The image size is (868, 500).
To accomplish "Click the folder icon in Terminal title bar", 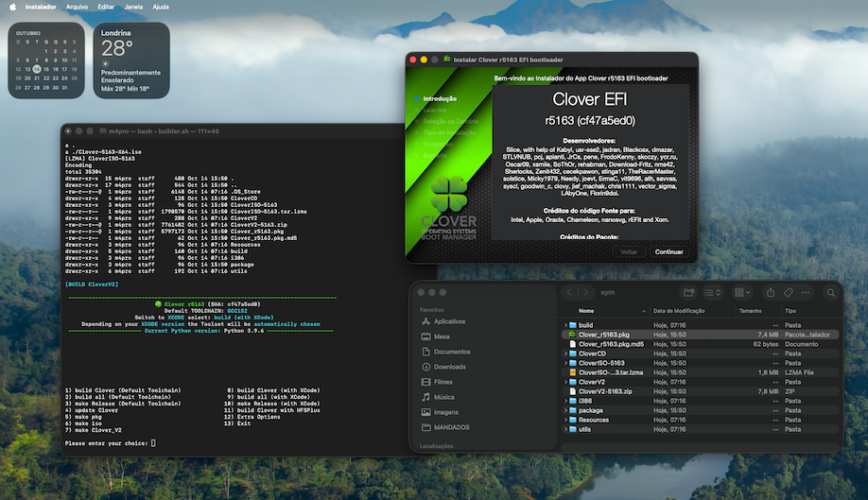I will pos(103,131).
